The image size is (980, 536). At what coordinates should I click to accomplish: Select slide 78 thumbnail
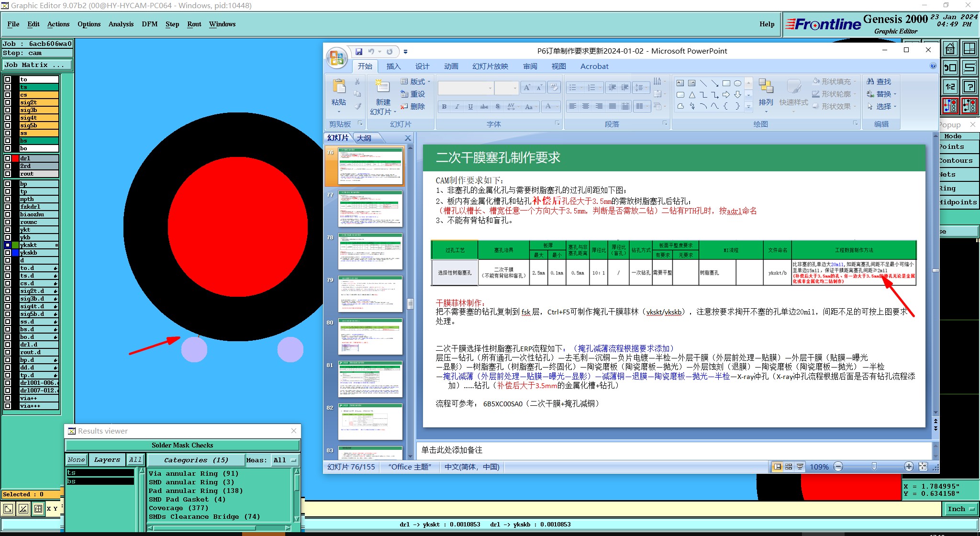(x=370, y=251)
